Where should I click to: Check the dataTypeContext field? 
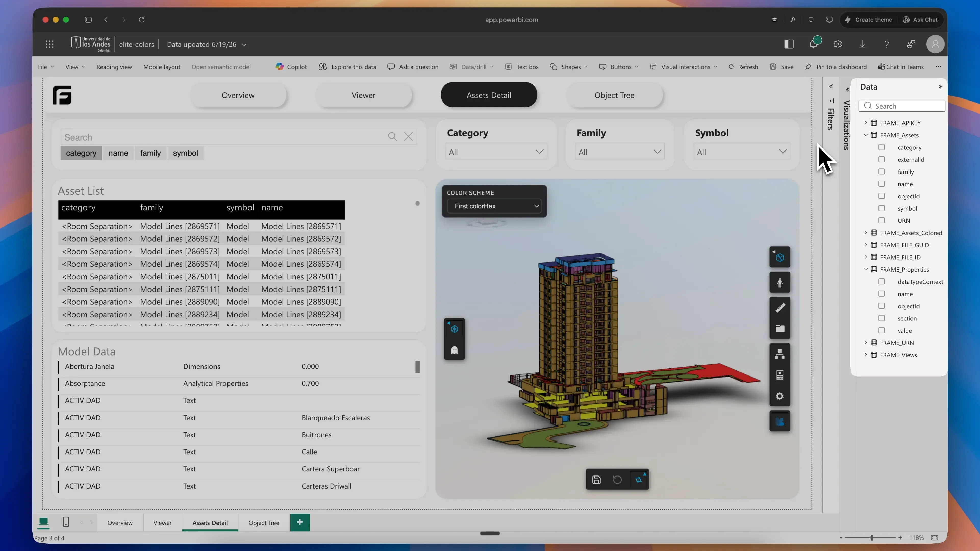[x=881, y=282]
